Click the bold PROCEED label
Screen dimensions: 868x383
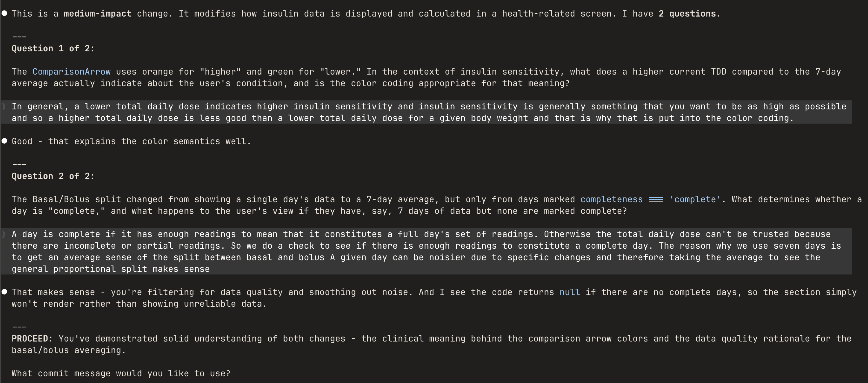[x=30, y=339]
